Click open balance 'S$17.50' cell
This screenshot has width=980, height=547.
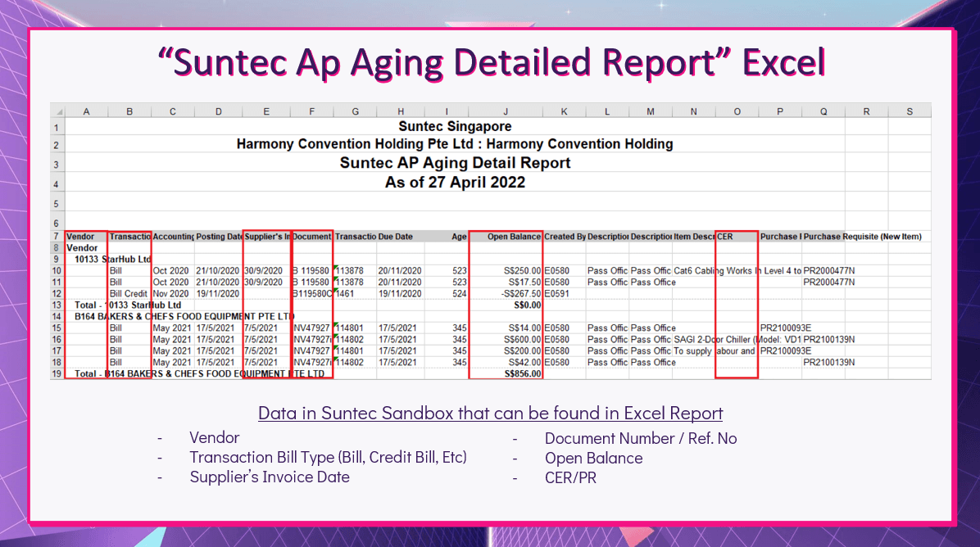[526, 283]
